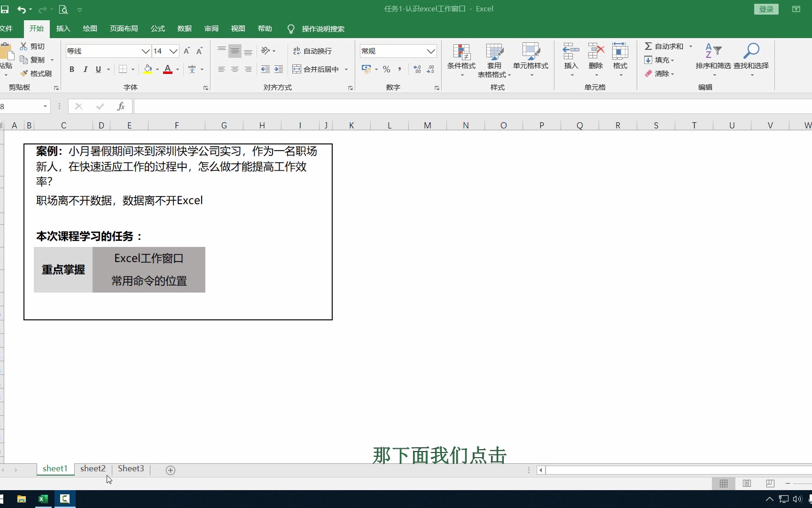This screenshot has width=812, height=508.
Task: Switch to the Draw (绘图) ribbon tab
Action: [90, 29]
